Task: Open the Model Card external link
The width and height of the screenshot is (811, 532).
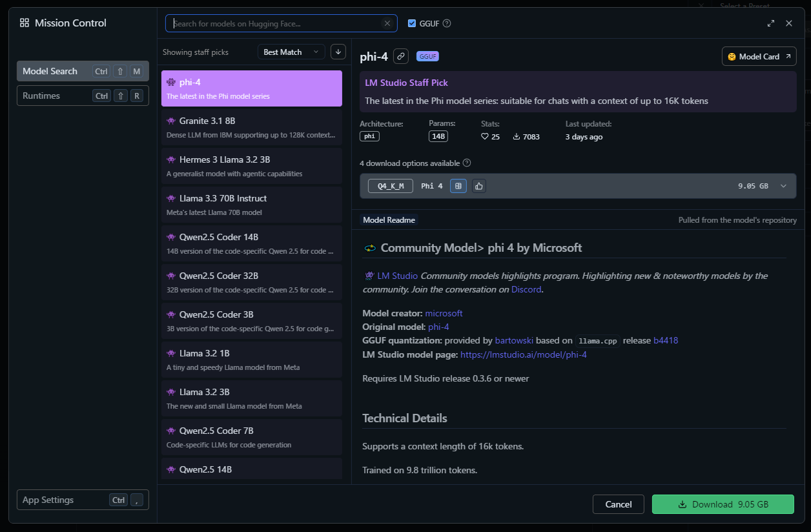Action: (x=759, y=57)
